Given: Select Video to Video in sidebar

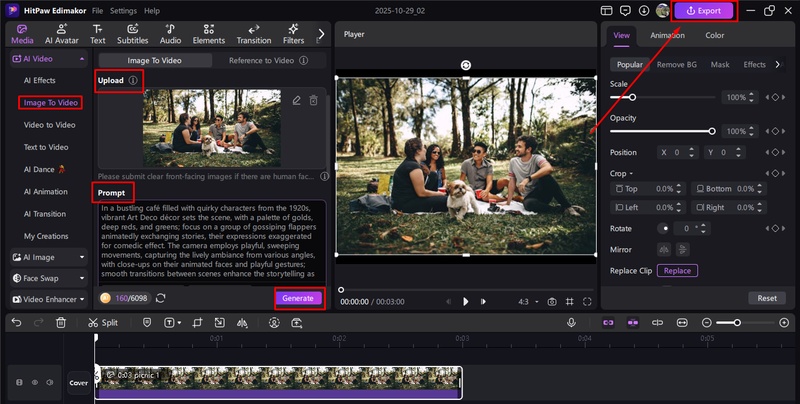Looking at the screenshot, I should point(49,125).
